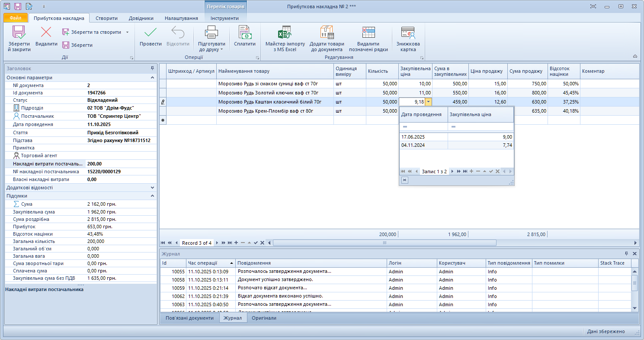Click the Сплатити payment icon

245,33
